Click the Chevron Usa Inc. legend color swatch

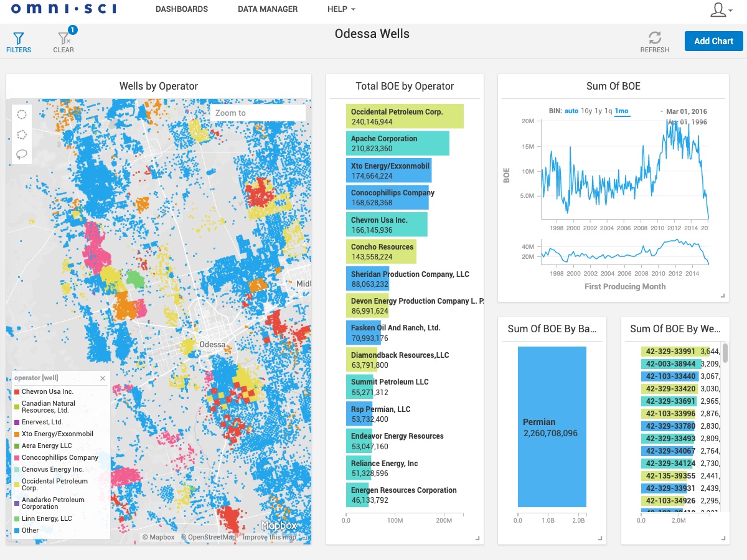[17, 392]
